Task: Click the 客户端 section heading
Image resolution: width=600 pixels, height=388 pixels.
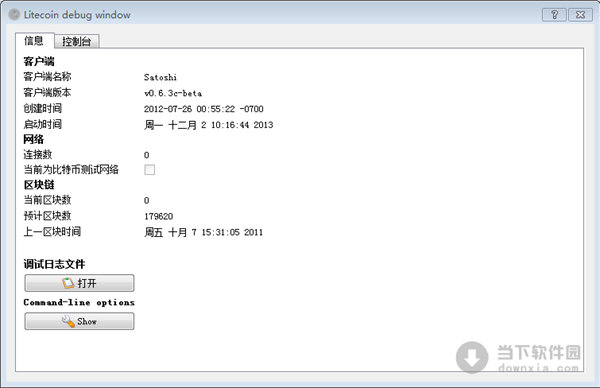Action: (39, 61)
